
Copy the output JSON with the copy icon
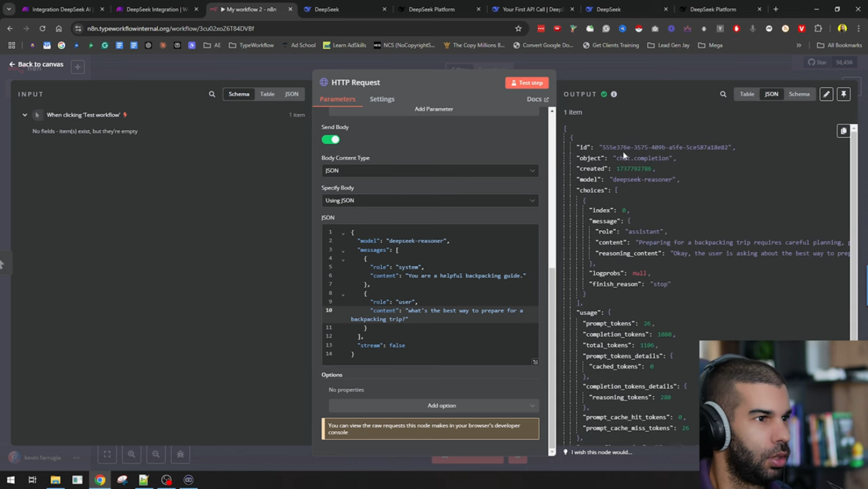tap(843, 131)
